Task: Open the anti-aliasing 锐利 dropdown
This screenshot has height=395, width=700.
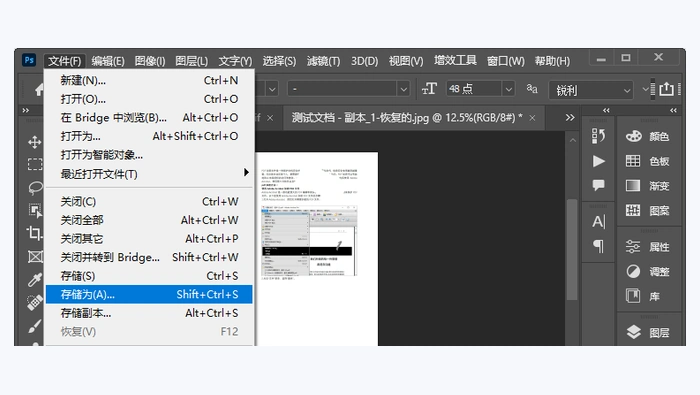Action: coord(591,90)
